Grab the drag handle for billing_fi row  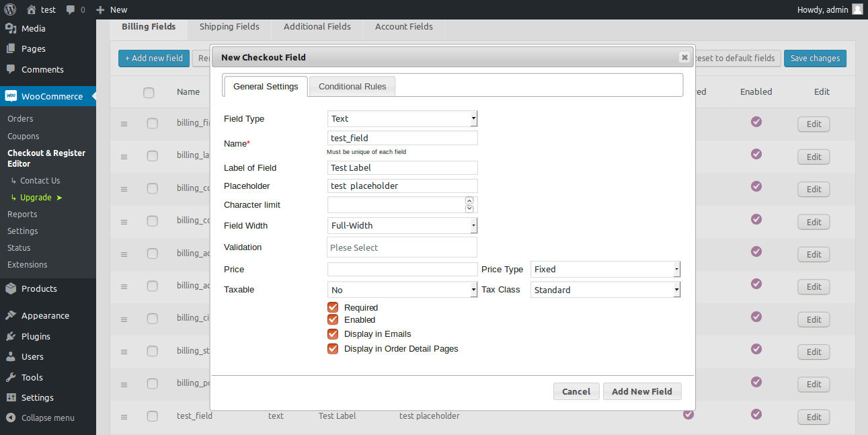(124, 124)
